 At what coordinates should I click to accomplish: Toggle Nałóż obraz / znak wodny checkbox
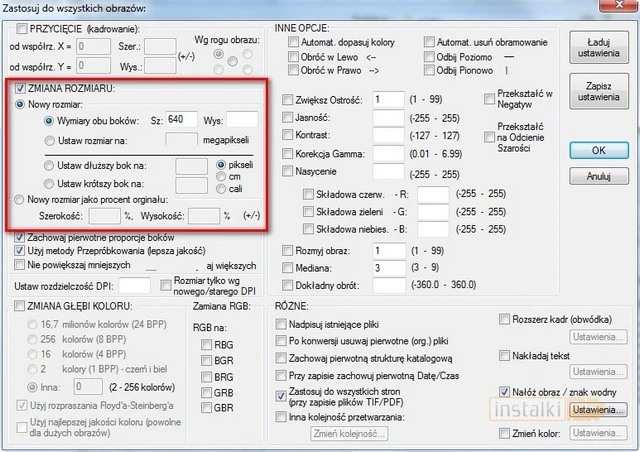click(504, 393)
